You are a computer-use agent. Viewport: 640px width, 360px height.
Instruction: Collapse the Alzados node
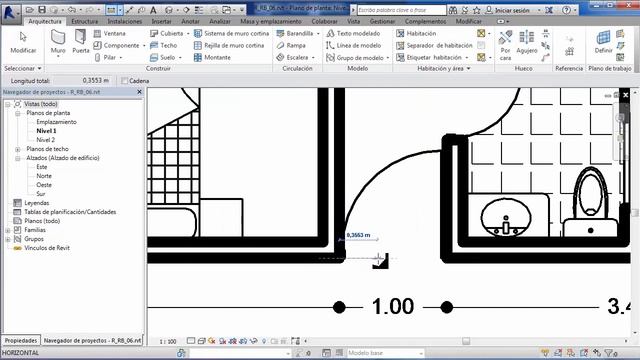[18, 158]
